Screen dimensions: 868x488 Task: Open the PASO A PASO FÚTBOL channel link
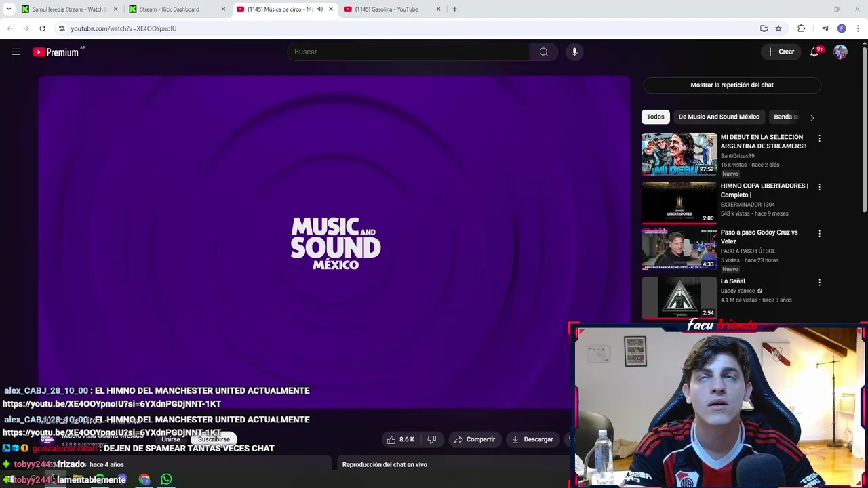coord(747,251)
